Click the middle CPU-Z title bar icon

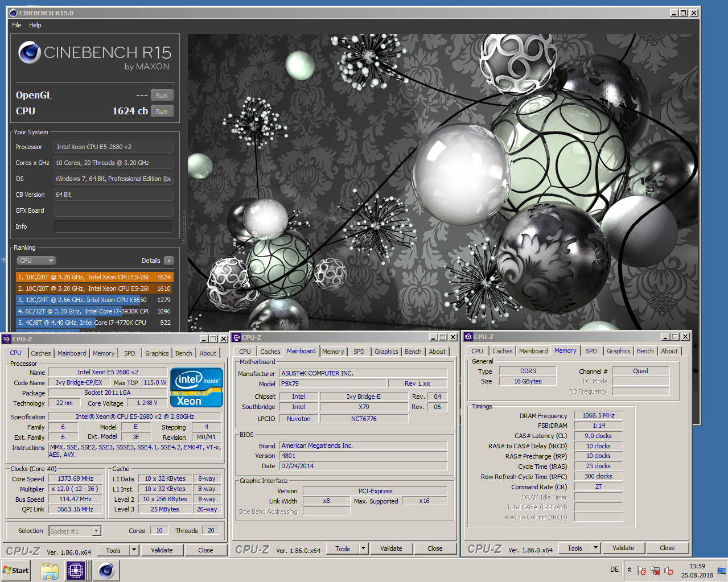[x=236, y=337]
